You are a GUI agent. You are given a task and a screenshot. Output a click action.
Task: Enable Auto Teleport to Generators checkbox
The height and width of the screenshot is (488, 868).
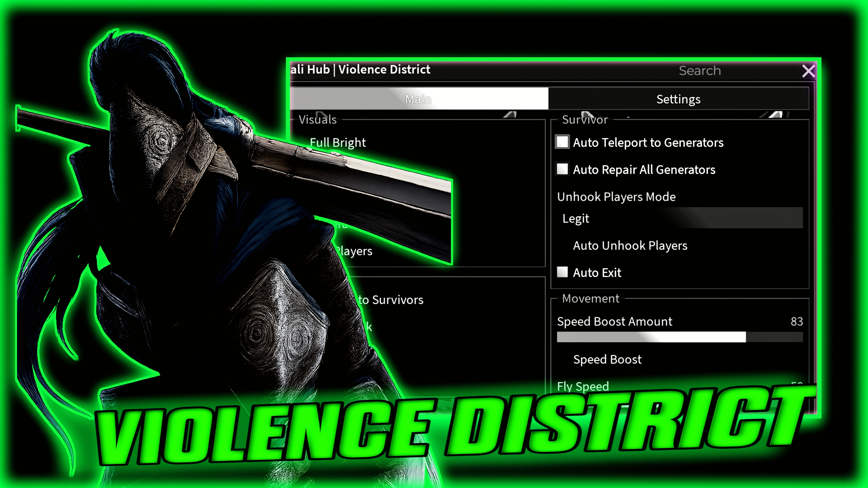pyautogui.click(x=562, y=142)
